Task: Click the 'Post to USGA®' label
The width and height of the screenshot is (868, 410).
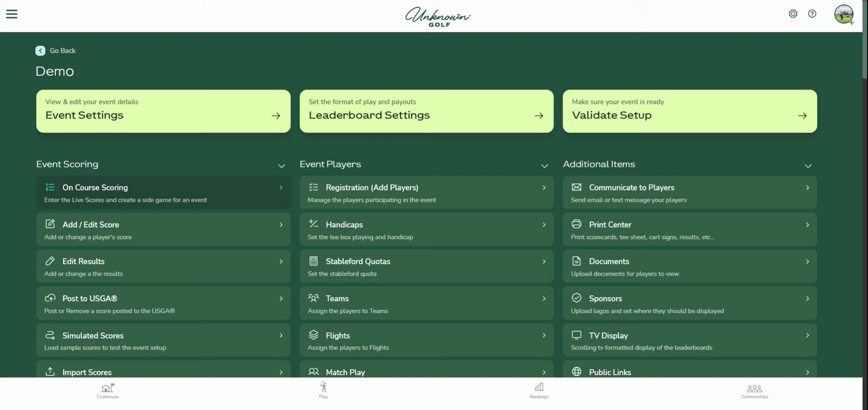Action: click(89, 298)
